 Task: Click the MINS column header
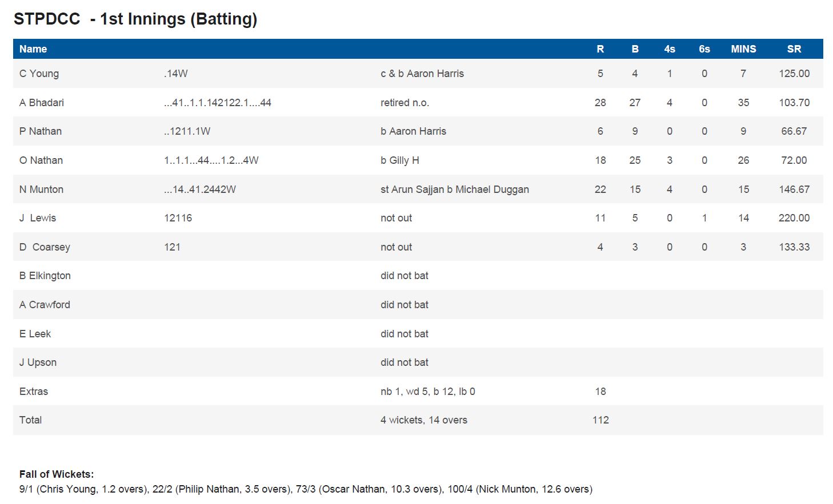(743, 49)
